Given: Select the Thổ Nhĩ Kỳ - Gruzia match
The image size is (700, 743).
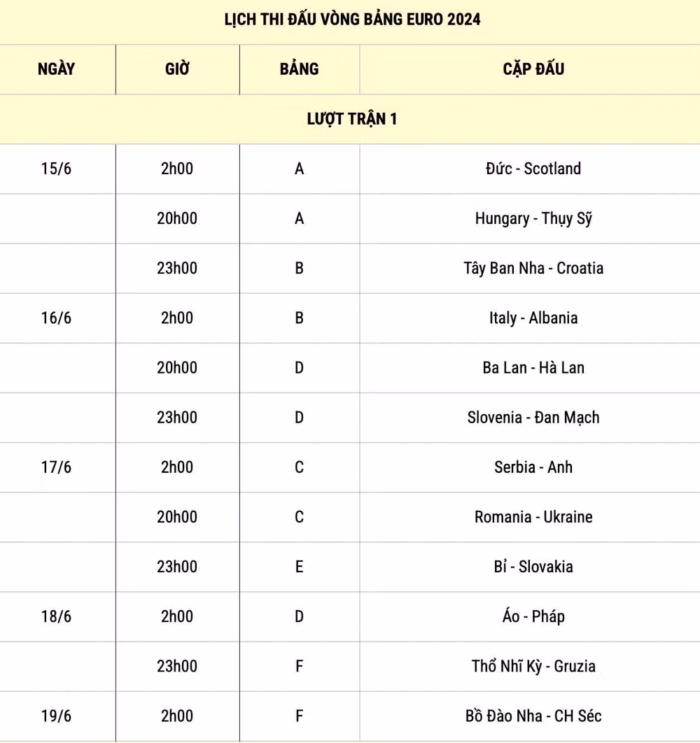Looking at the screenshot, I should [x=533, y=666].
